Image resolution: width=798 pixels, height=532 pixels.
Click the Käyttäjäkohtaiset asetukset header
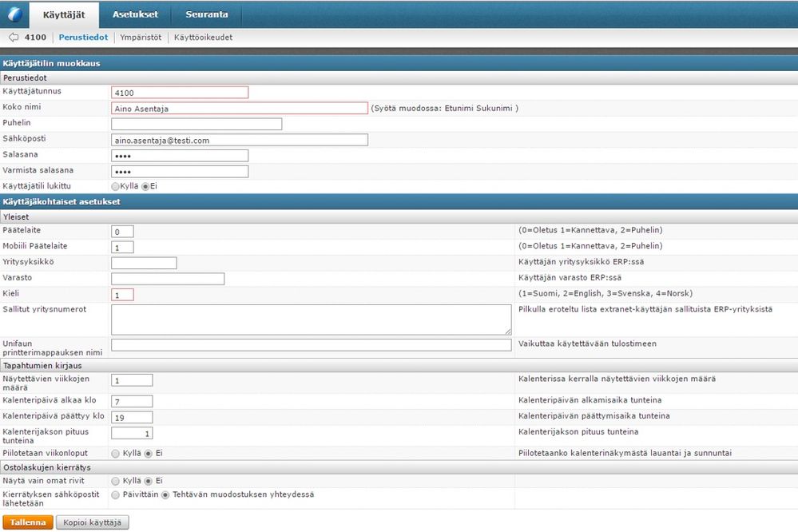click(62, 201)
